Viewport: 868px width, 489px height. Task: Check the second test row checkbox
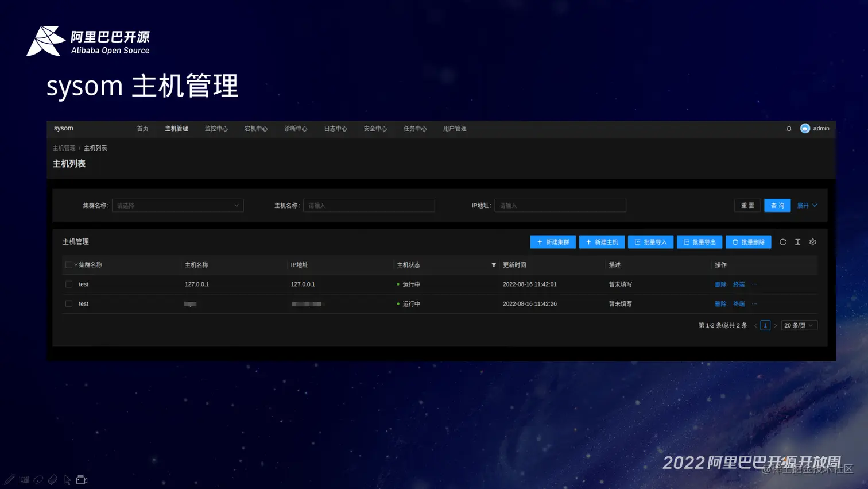click(69, 304)
